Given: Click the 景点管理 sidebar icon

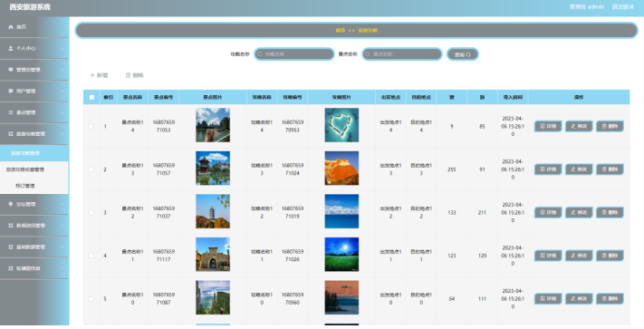Looking at the screenshot, I should point(11,112).
